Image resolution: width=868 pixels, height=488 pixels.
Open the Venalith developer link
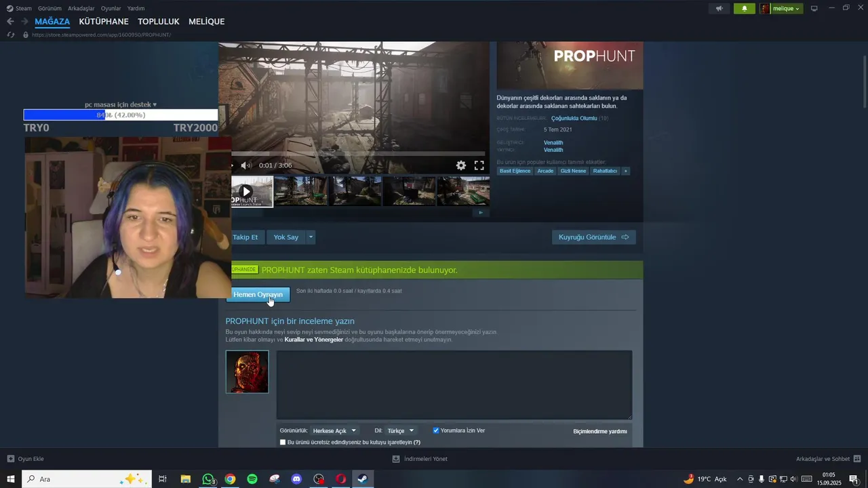[x=553, y=142]
